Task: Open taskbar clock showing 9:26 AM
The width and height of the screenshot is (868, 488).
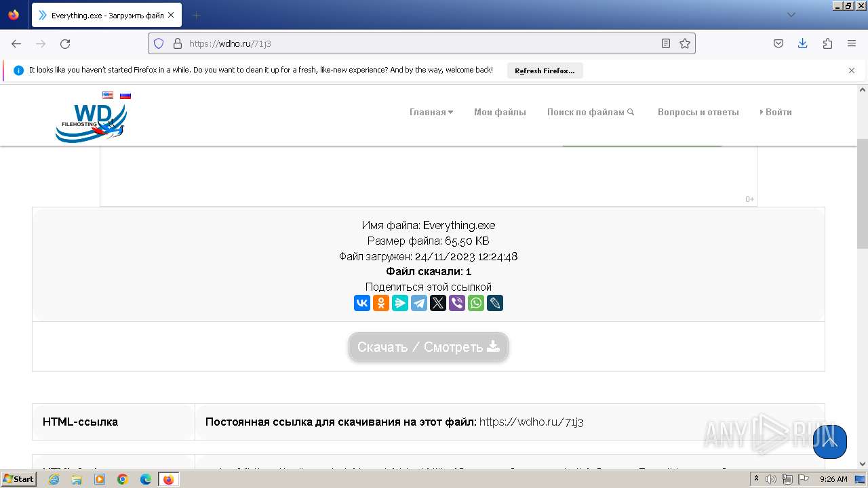Action: pos(833,479)
